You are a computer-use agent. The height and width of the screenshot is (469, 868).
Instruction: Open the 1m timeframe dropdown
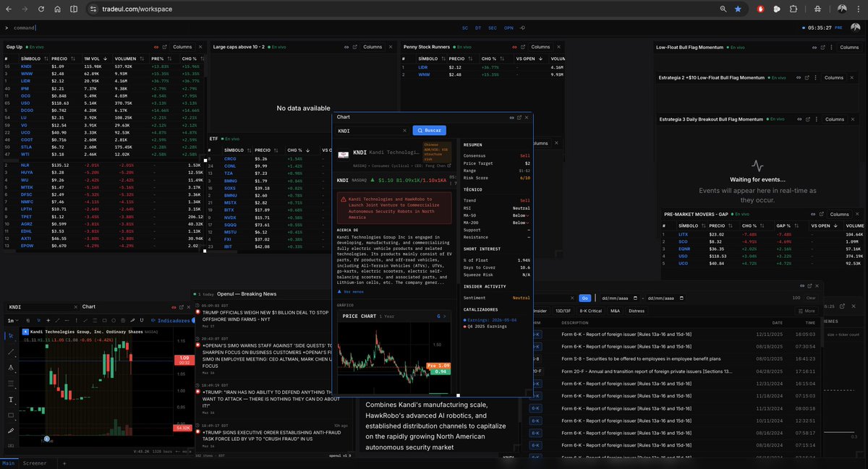(x=12, y=320)
